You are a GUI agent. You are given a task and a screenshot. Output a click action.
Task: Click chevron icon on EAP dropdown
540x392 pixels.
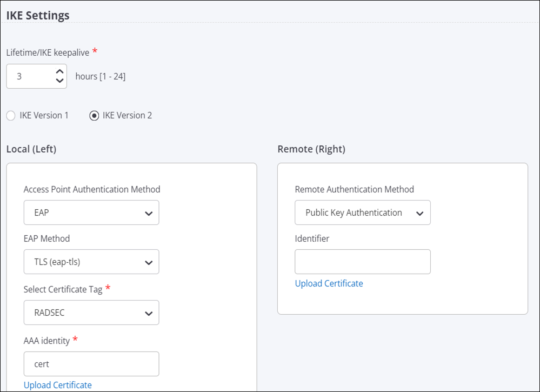(x=149, y=214)
